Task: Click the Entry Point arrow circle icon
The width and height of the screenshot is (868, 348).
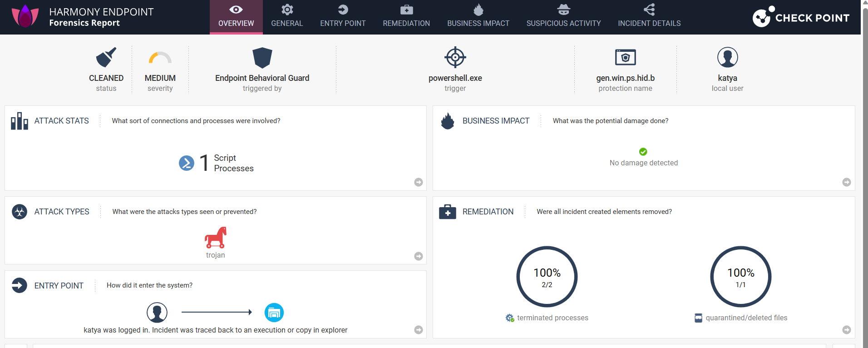Action: point(20,285)
